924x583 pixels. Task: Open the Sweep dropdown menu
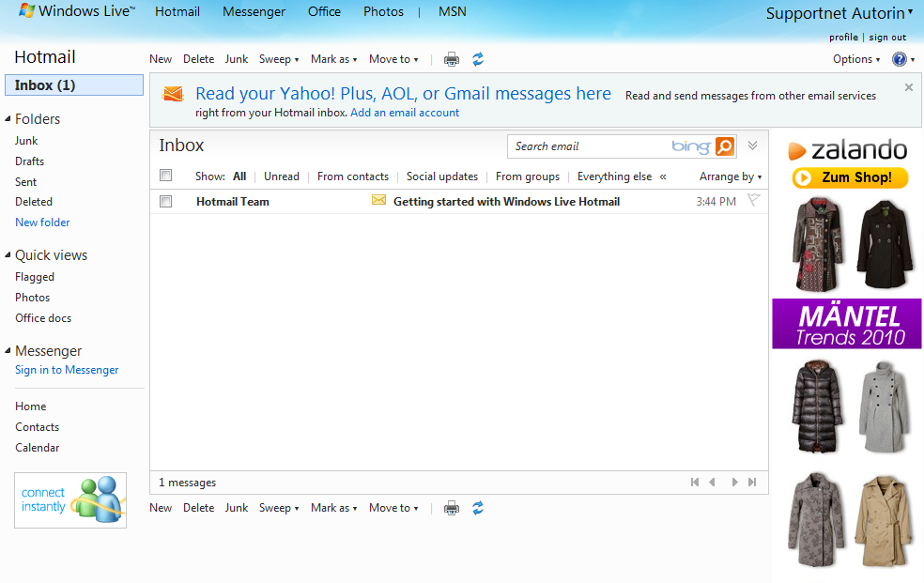pos(278,58)
